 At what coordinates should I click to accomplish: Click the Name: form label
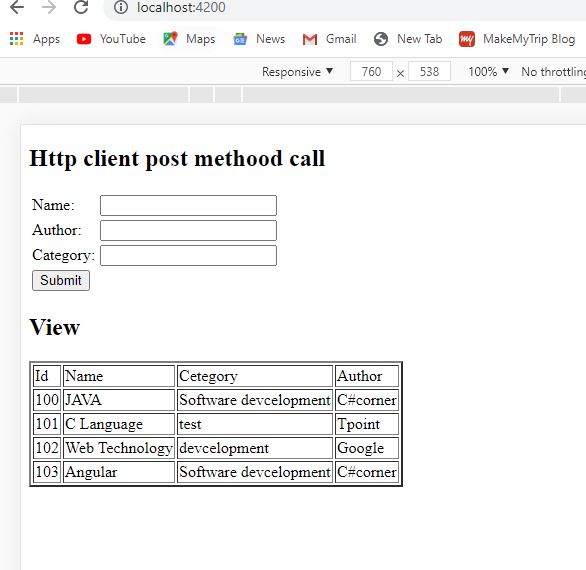(53, 205)
